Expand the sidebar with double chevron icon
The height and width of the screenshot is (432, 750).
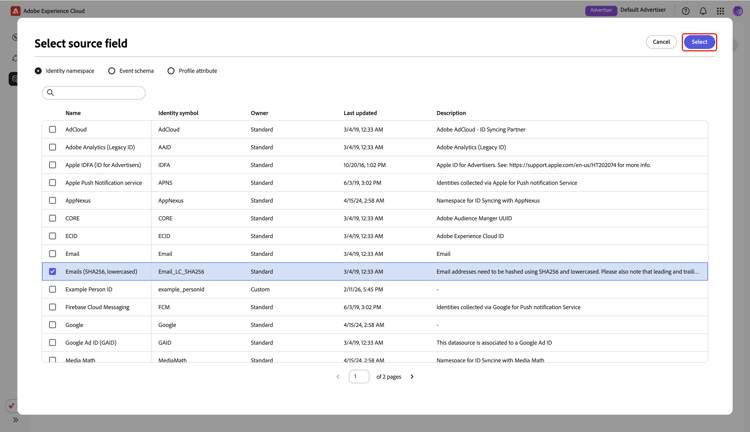(15, 420)
